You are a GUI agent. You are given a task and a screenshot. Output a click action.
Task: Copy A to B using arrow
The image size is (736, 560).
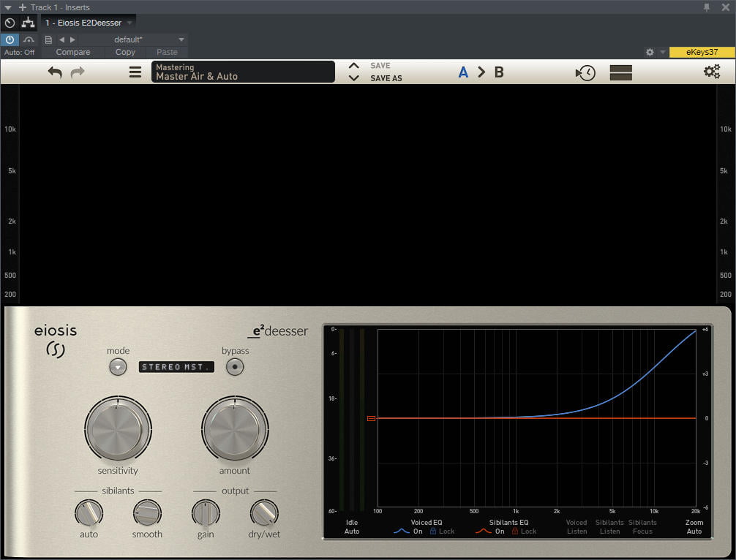pyautogui.click(x=481, y=72)
